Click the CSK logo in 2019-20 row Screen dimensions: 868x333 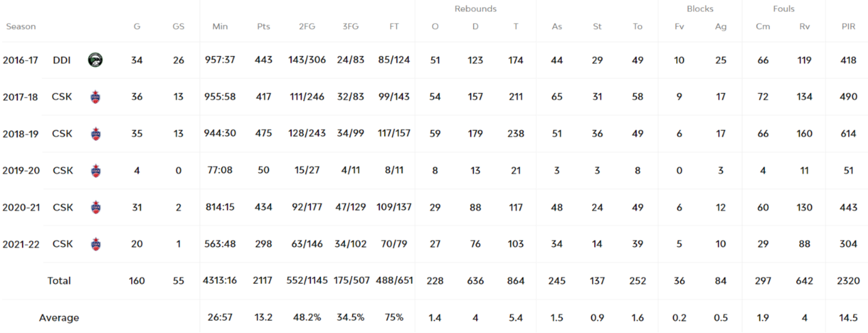[x=95, y=170]
